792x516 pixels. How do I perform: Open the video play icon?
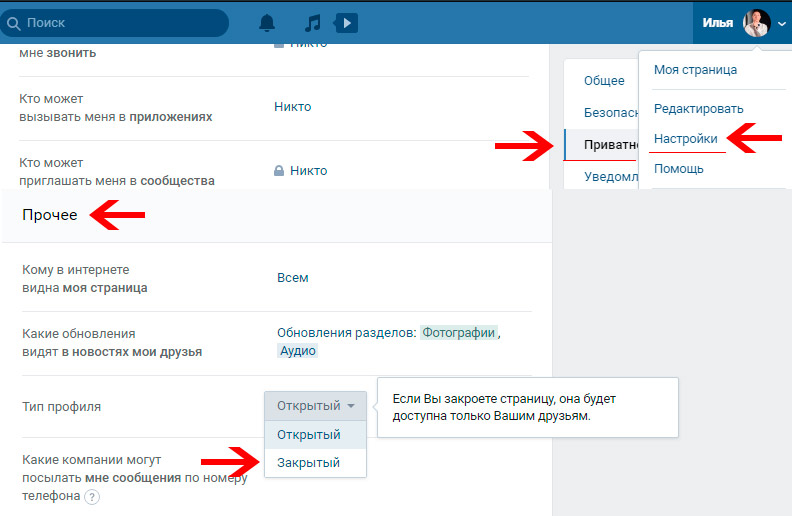click(346, 23)
